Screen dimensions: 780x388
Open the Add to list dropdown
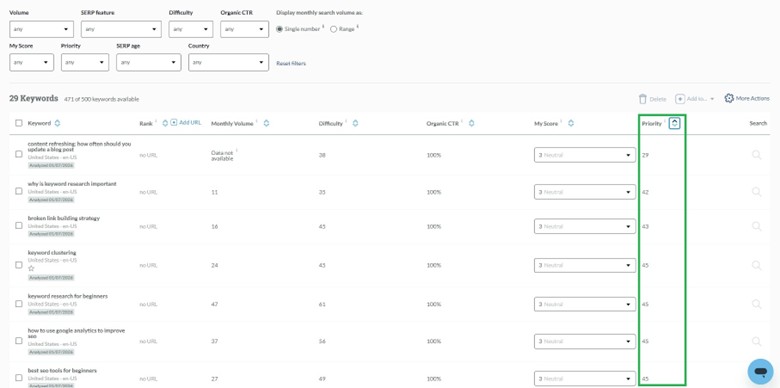(x=694, y=99)
